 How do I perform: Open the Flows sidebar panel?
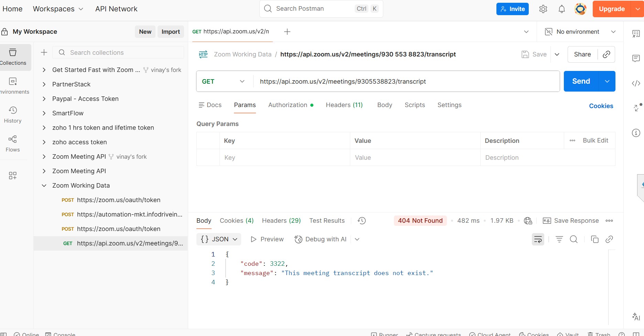coord(13,144)
